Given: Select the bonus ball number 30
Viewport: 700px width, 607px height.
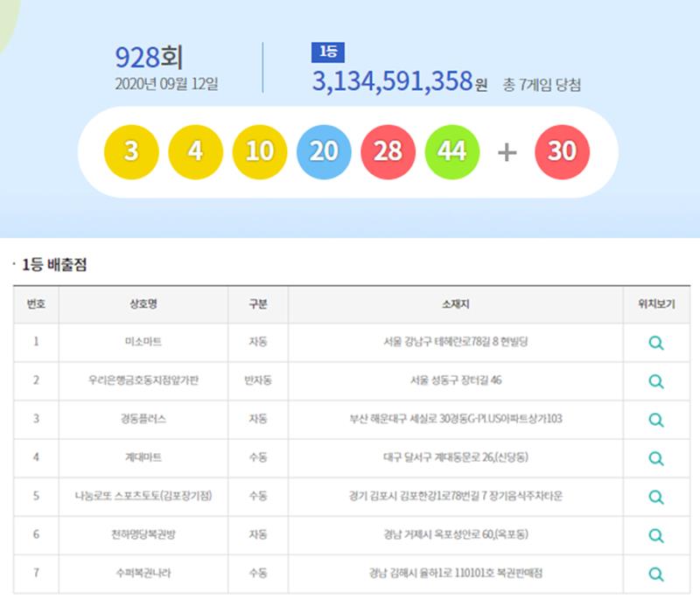Looking at the screenshot, I should point(562,151).
